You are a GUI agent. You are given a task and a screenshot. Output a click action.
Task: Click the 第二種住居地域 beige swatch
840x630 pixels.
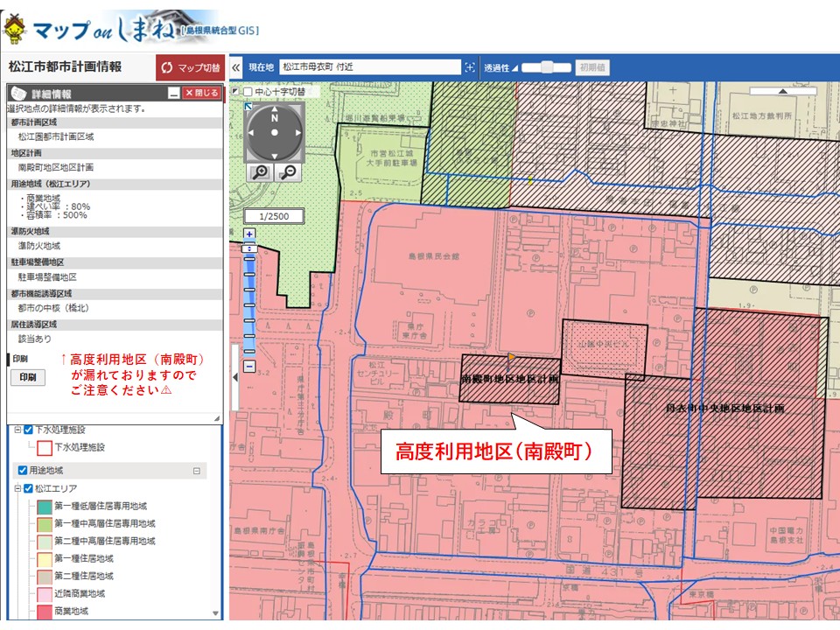click(45, 577)
